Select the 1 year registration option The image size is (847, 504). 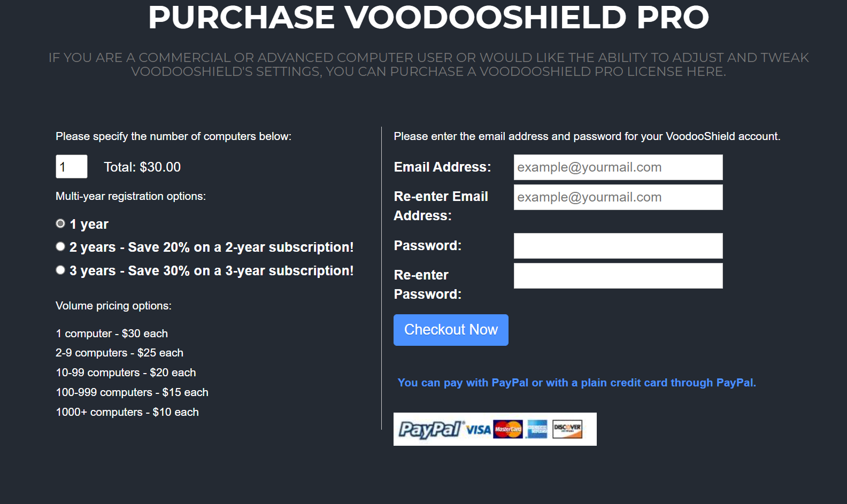60,223
